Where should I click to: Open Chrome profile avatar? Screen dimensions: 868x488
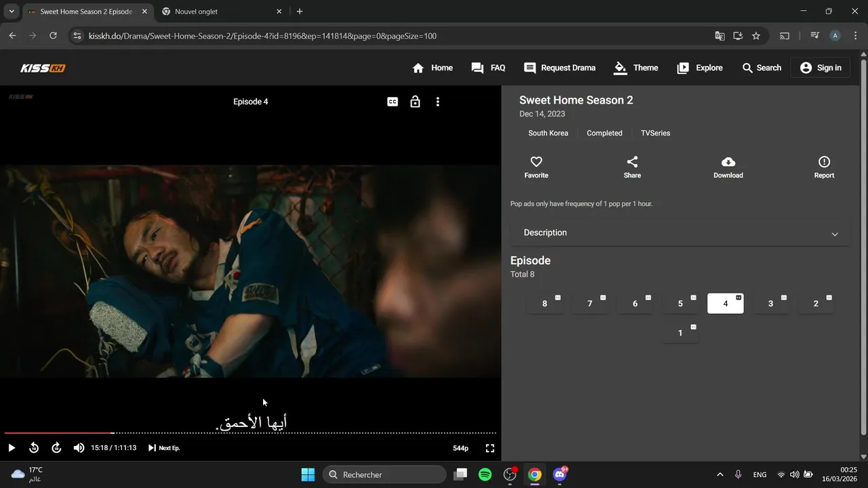[835, 36]
